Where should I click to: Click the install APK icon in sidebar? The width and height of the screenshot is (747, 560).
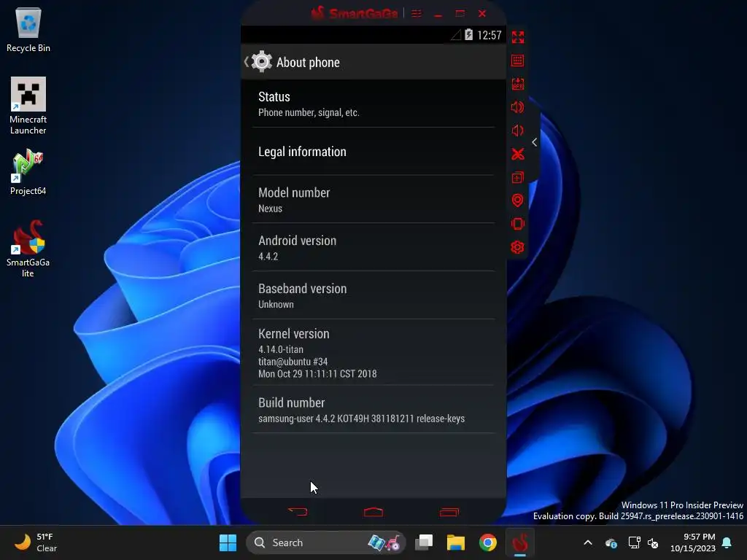click(518, 84)
